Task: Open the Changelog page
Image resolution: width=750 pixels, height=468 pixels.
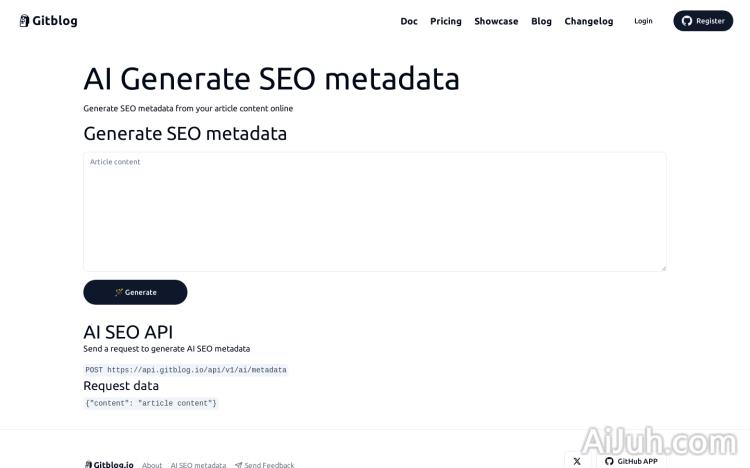Action: pos(589,21)
